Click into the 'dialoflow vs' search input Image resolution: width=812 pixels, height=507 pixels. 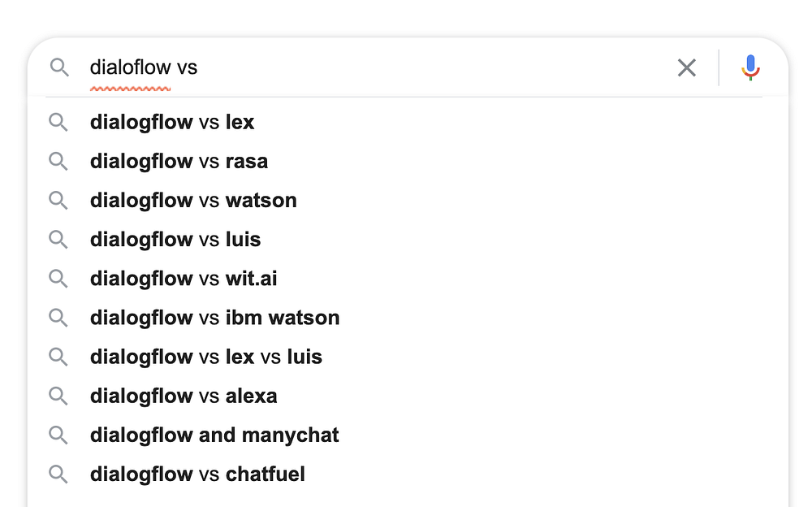[x=406, y=67]
